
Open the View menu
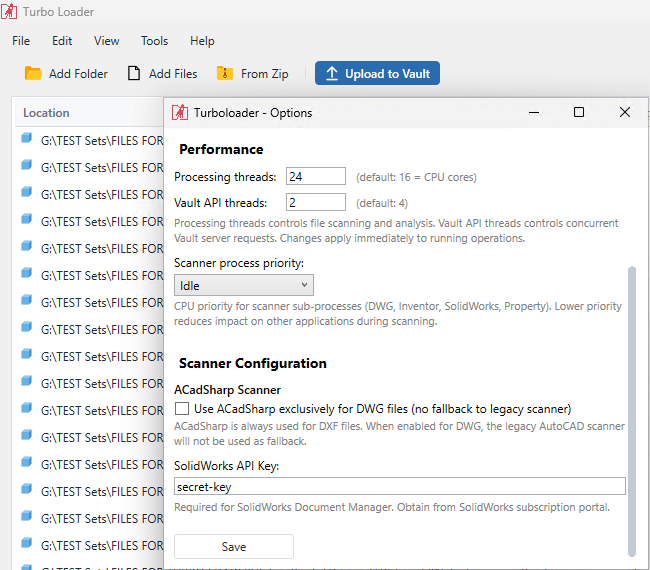(107, 41)
